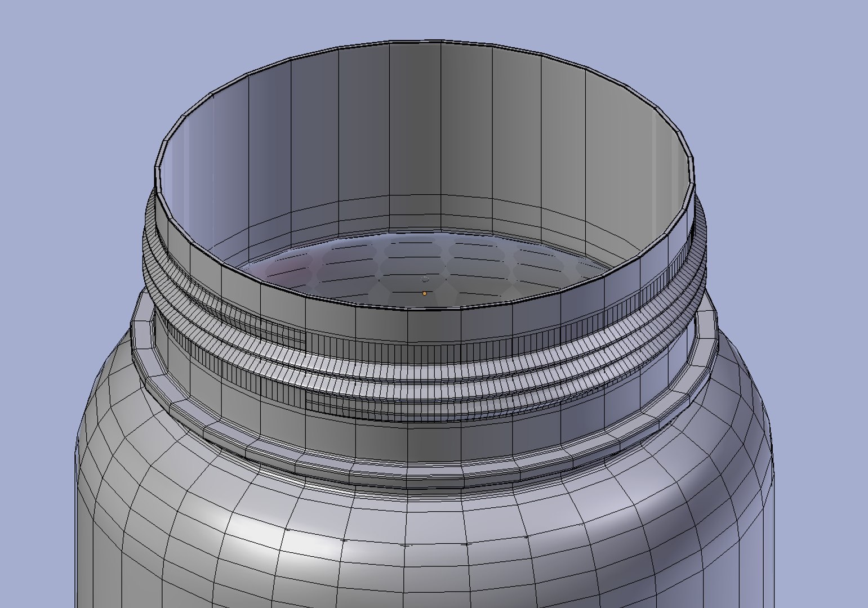Click the orange object origin dot
This screenshot has width=868, height=608.
click(425, 293)
